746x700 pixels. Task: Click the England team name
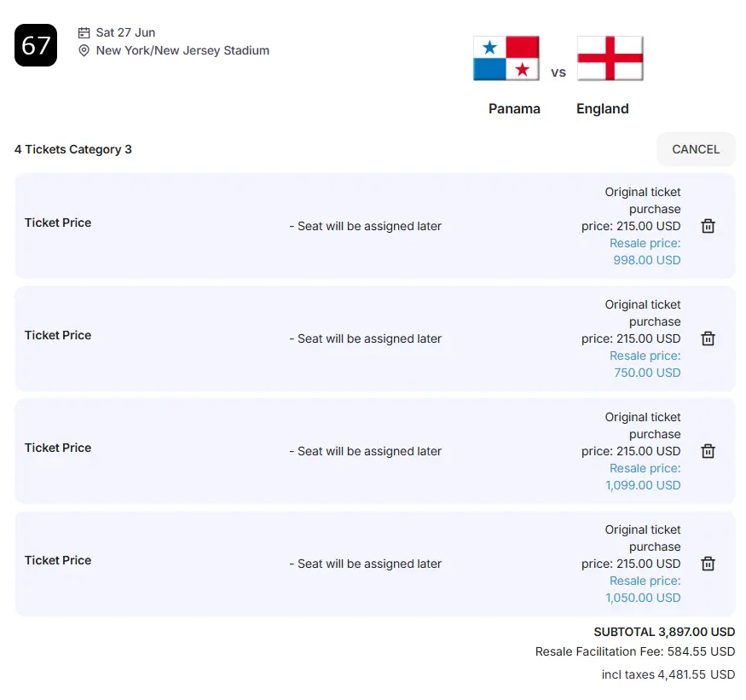[602, 109]
